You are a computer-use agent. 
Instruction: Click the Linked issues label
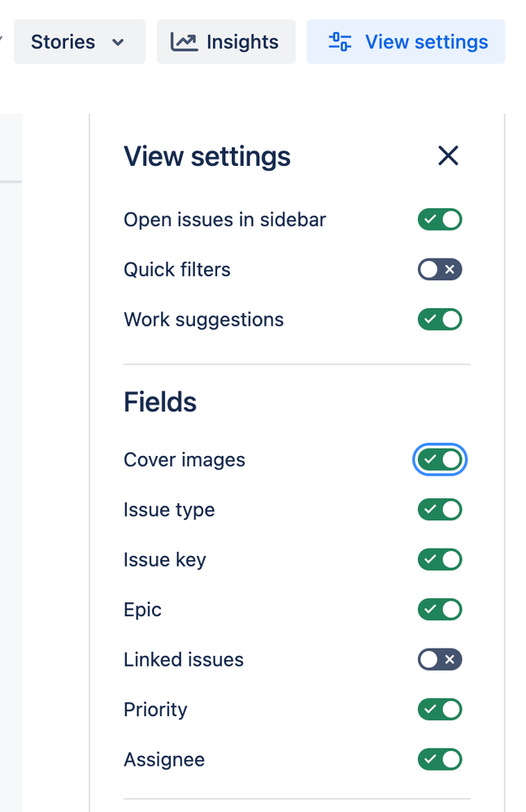tap(184, 660)
